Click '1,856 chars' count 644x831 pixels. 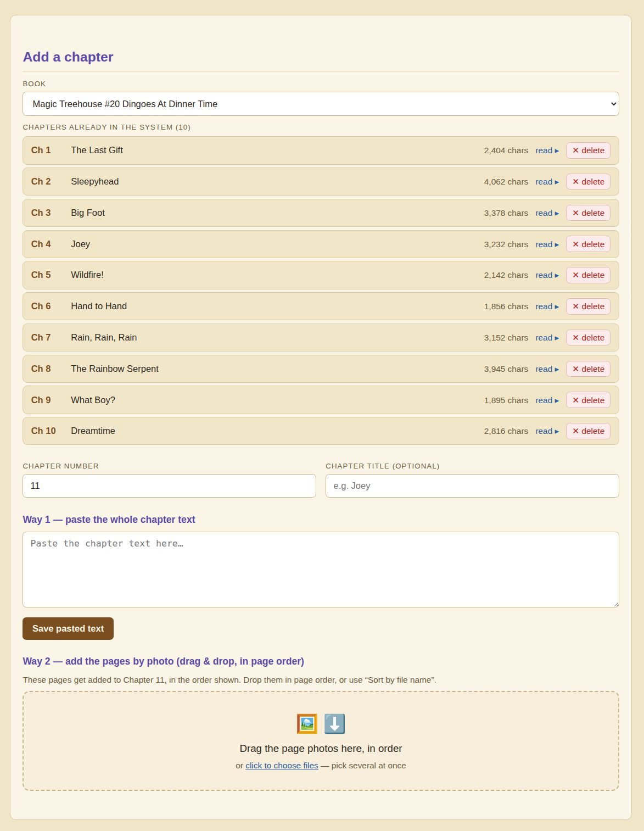point(506,306)
